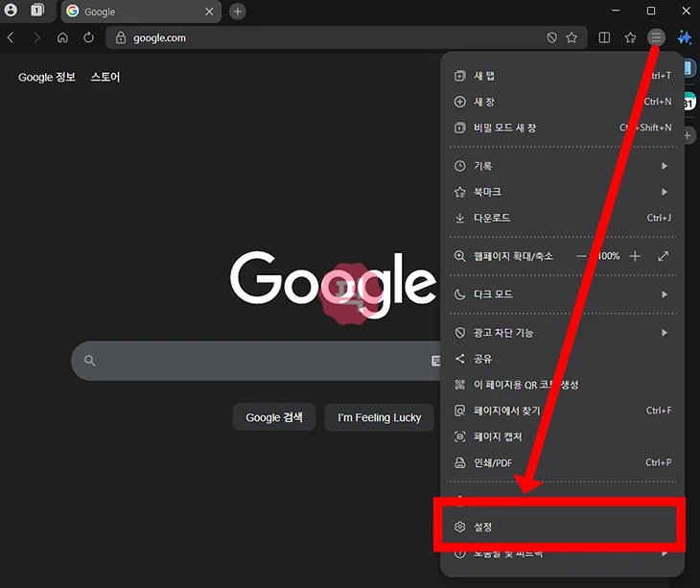
Task: Click the ad block shield in address bar
Action: [x=551, y=37]
